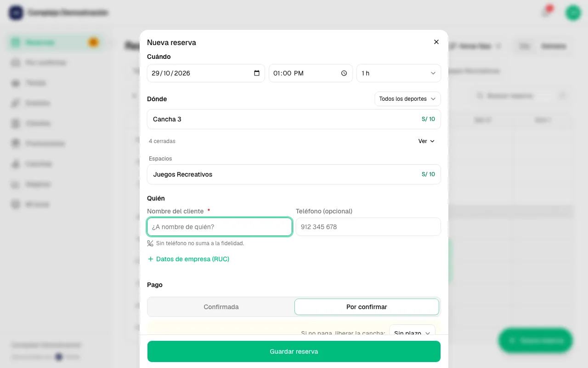Select Cancha 3 option
Viewport: 588px width, 368px height.
coord(294,119)
